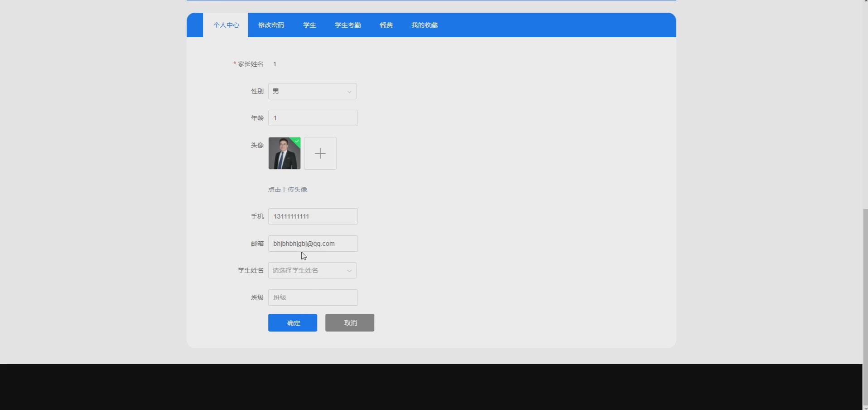Click inside the 班级 class input box
Screen dimensions: 868x410
pos(313,298)
